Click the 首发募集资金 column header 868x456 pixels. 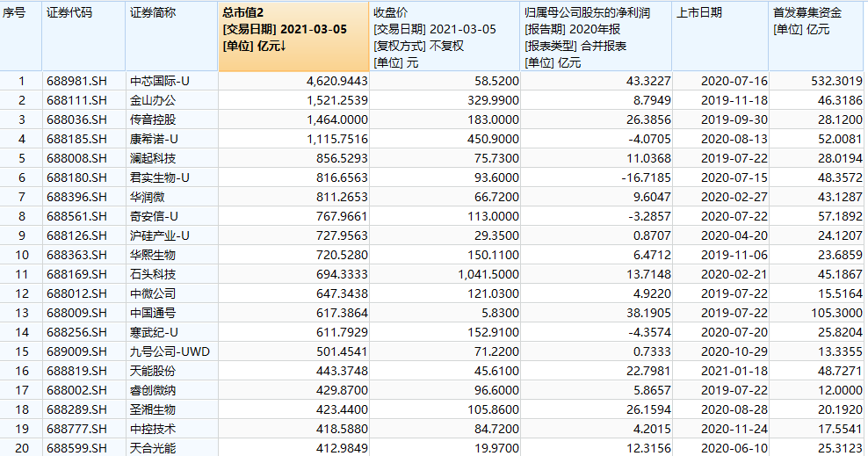[818, 37]
